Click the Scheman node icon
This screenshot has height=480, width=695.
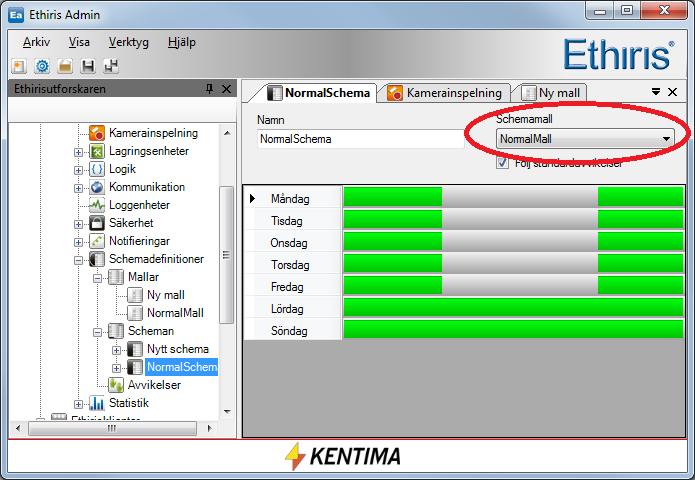(116, 331)
